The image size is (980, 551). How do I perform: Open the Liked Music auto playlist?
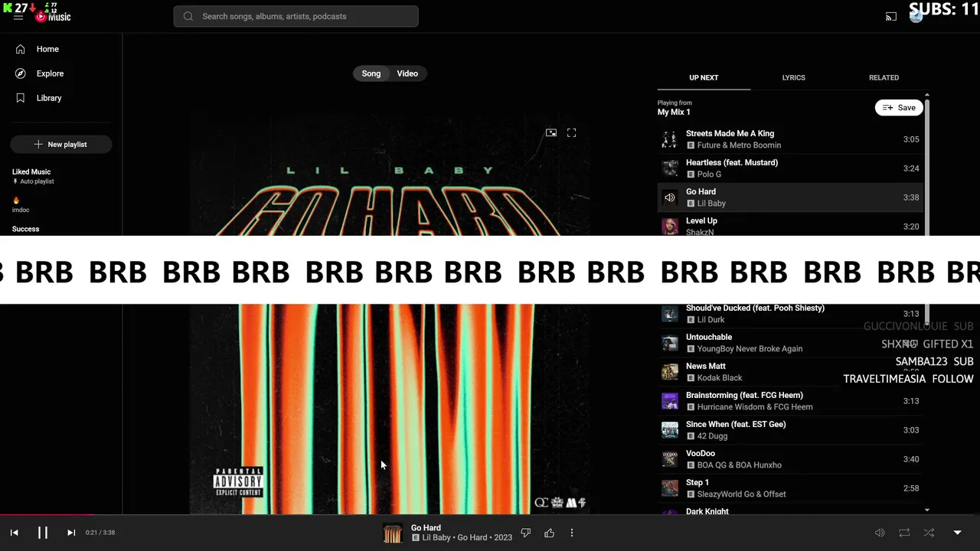(61, 176)
